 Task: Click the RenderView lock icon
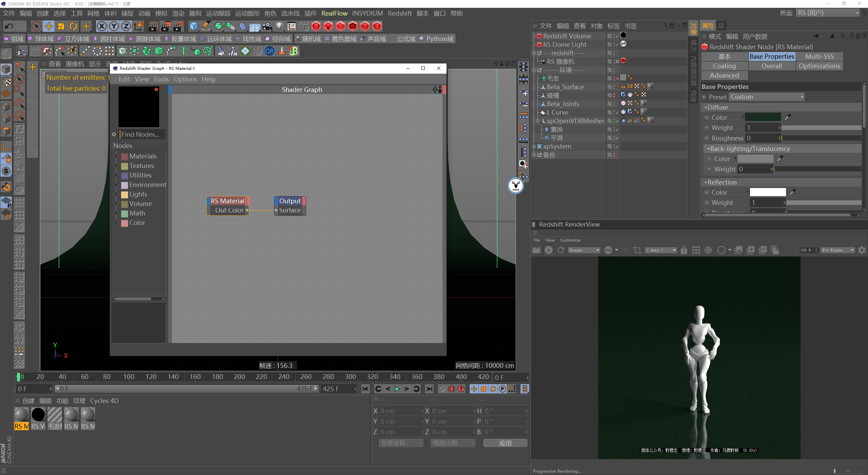tap(684, 250)
